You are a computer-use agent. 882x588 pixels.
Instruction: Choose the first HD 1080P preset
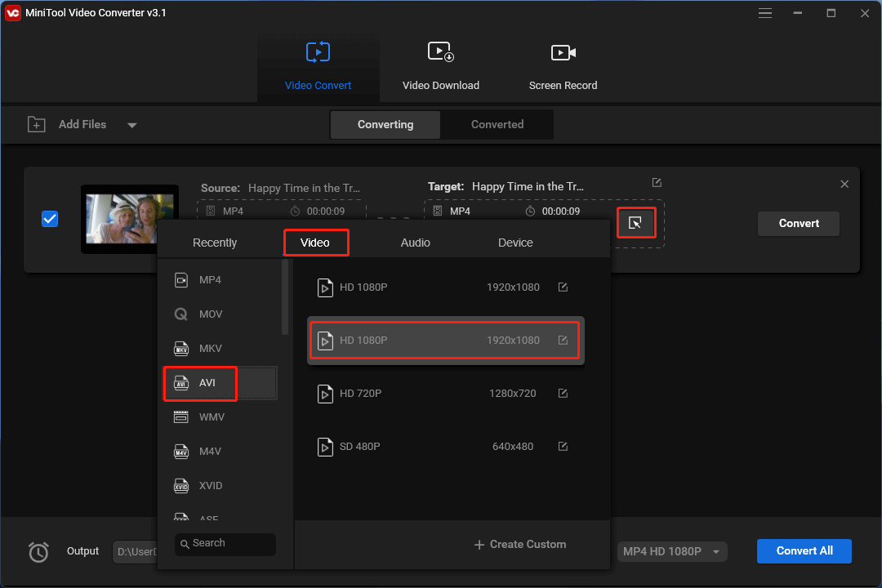coord(446,287)
